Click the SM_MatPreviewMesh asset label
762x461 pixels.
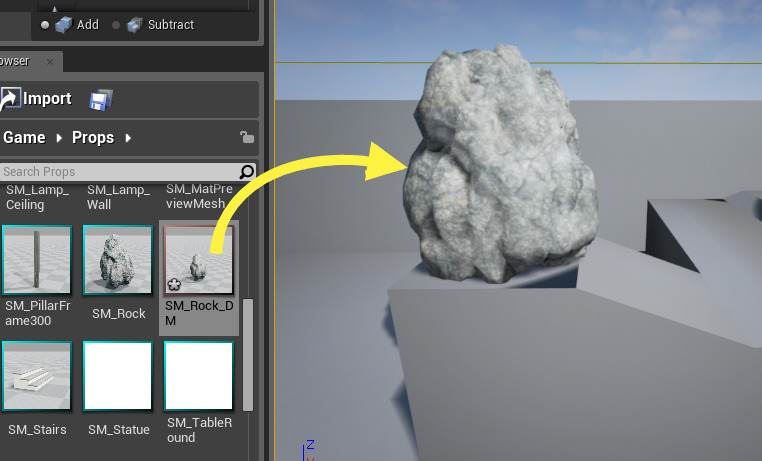tap(199, 196)
